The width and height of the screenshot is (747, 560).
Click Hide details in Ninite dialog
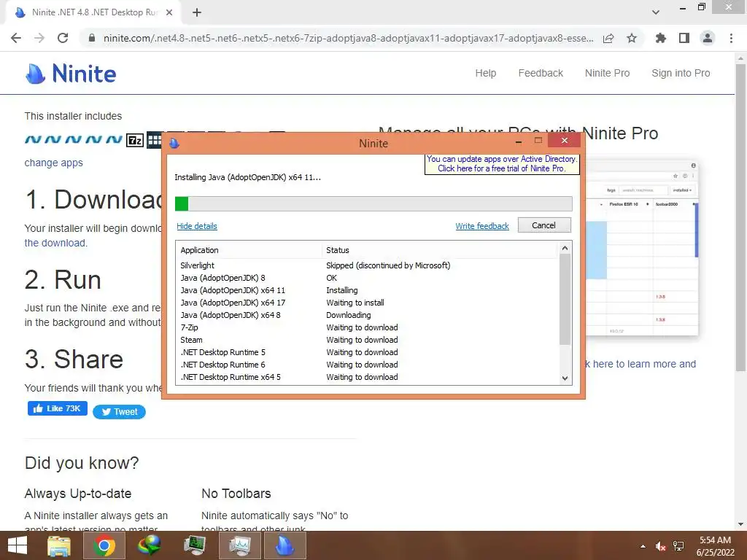tap(197, 226)
